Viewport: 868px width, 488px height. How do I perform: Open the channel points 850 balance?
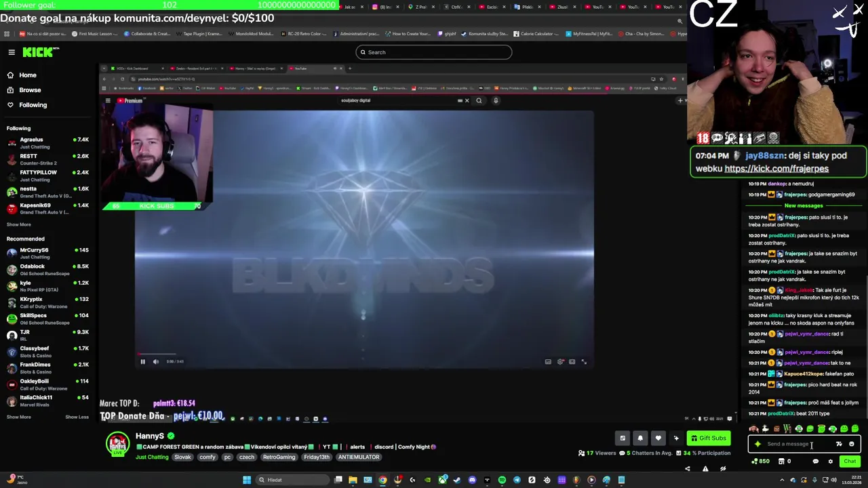[x=760, y=462]
